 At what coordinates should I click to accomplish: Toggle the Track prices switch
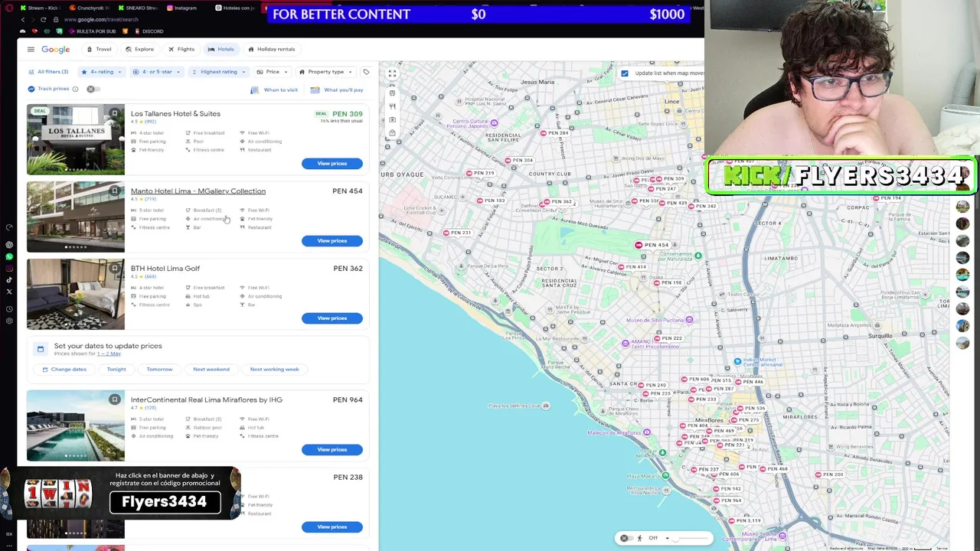[x=92, y=89]
